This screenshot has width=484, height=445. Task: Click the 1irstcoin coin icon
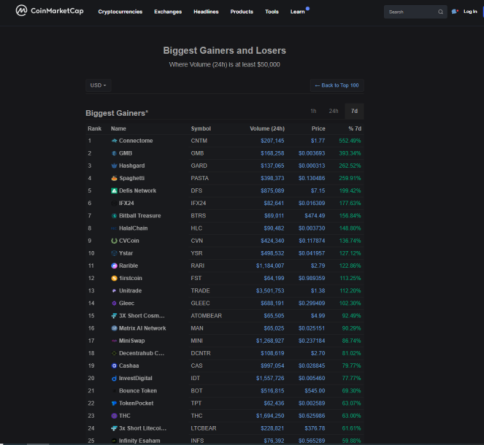coord(114,278)
